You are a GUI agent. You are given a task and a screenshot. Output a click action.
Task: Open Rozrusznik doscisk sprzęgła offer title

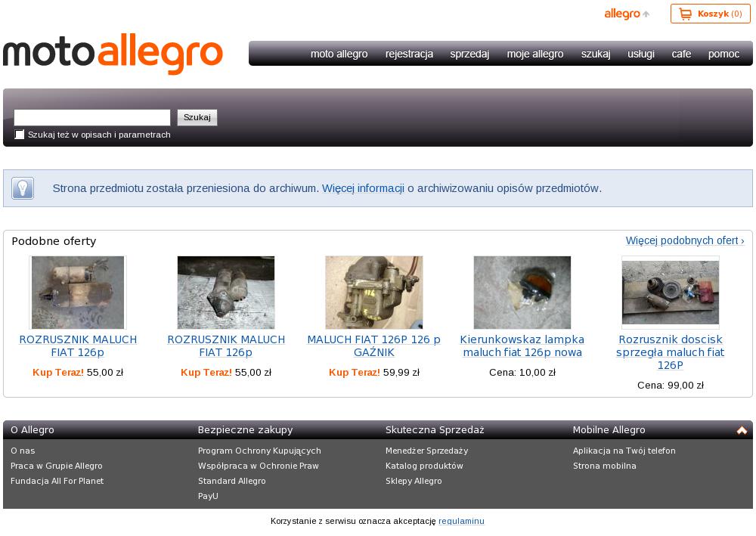point(670,352)
